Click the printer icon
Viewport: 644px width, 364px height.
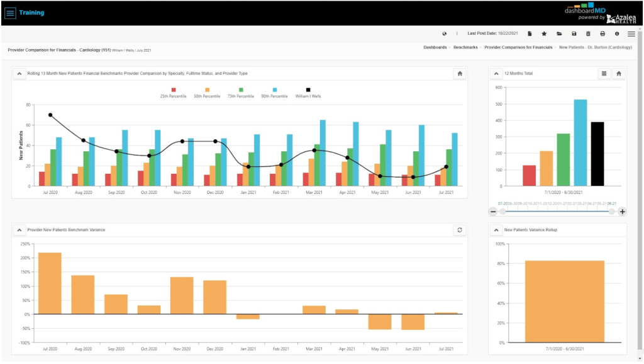pyautogui.click(x=602, y=33)
